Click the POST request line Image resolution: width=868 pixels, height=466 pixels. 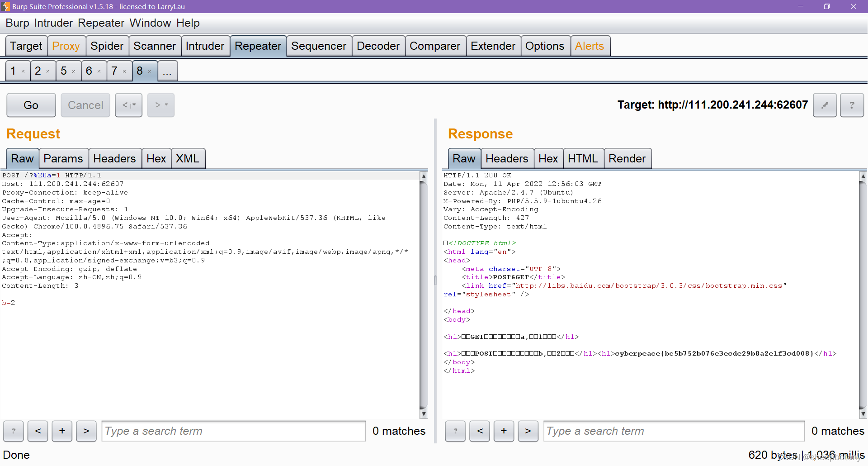pyautogui.click(x=52, y=176)
